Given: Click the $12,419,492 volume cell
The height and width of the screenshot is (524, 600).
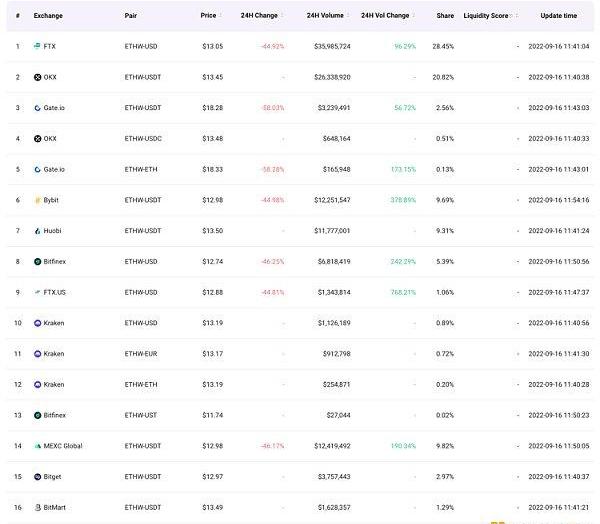Looking at the screenshot, I should [332, 446].
